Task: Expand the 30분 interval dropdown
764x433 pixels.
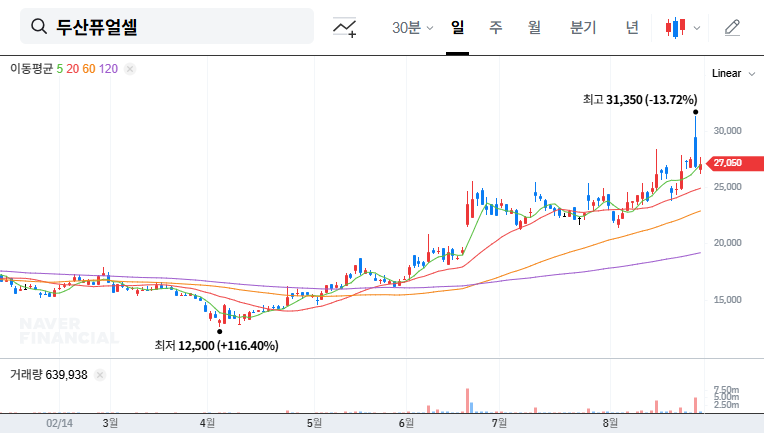Action: click(x=412, y=27)
